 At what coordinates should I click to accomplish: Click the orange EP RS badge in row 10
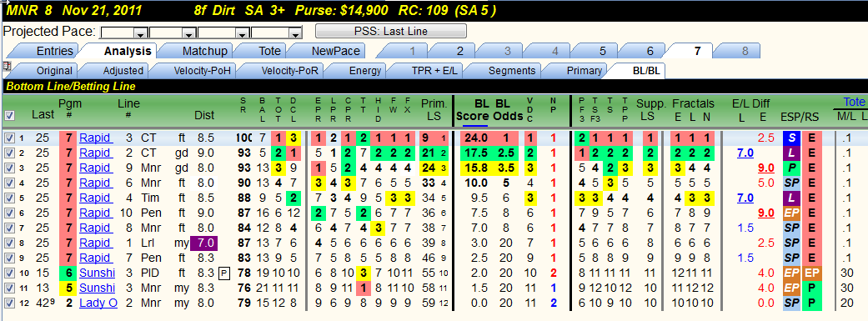click(x=812, y=273)
